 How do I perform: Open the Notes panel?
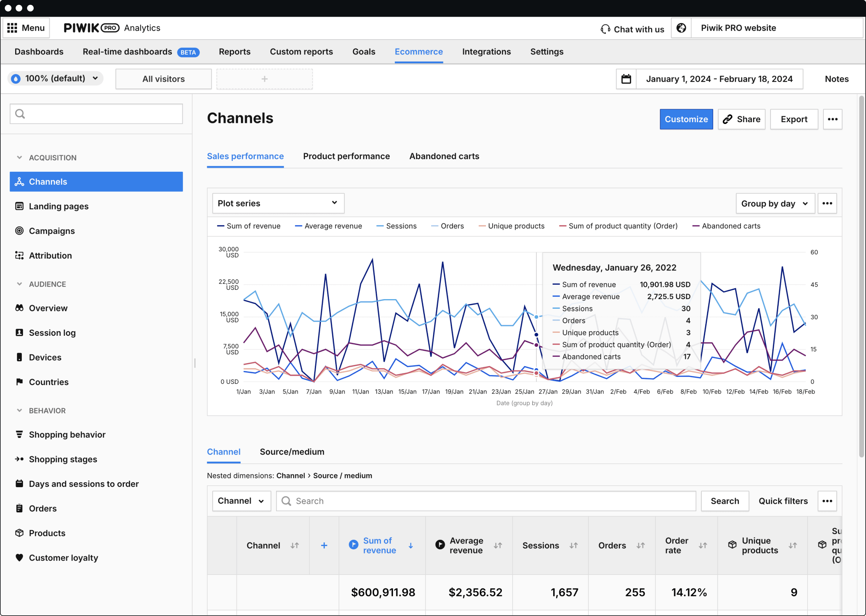click(836, 79)
